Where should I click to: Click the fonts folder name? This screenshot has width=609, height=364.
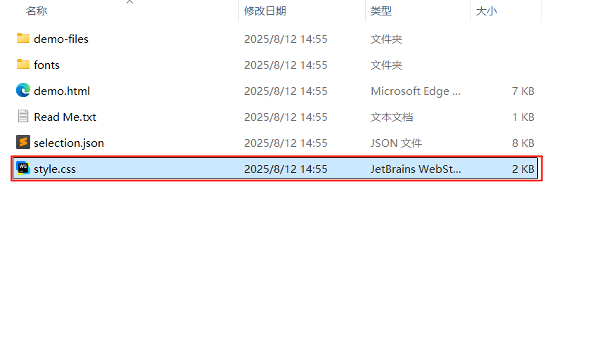tap(46, 65)
